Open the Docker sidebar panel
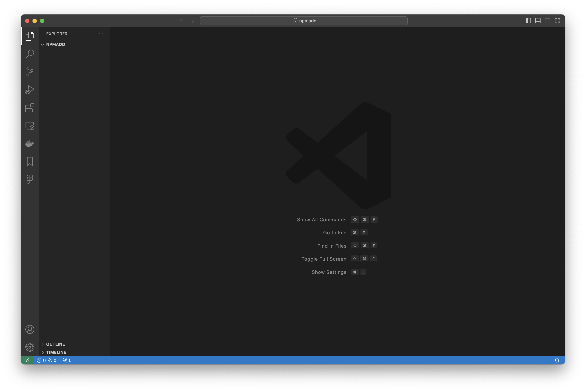 pos(30,143)
